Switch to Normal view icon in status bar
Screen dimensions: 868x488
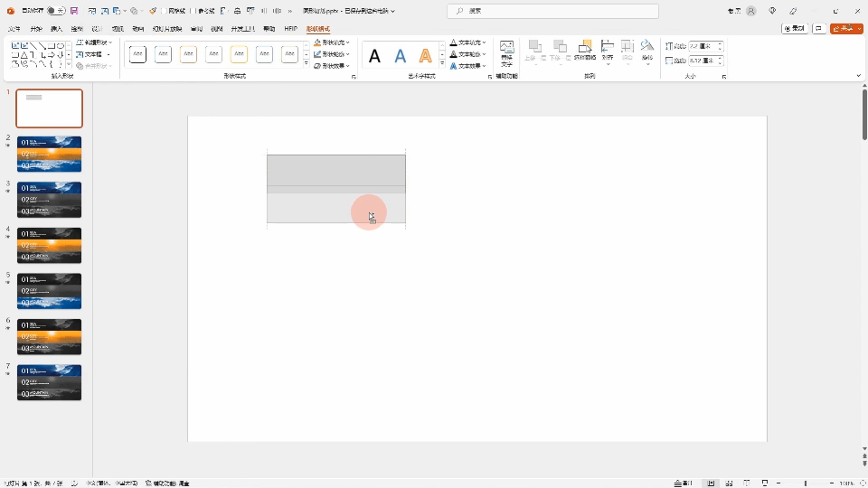pos(711,483)
